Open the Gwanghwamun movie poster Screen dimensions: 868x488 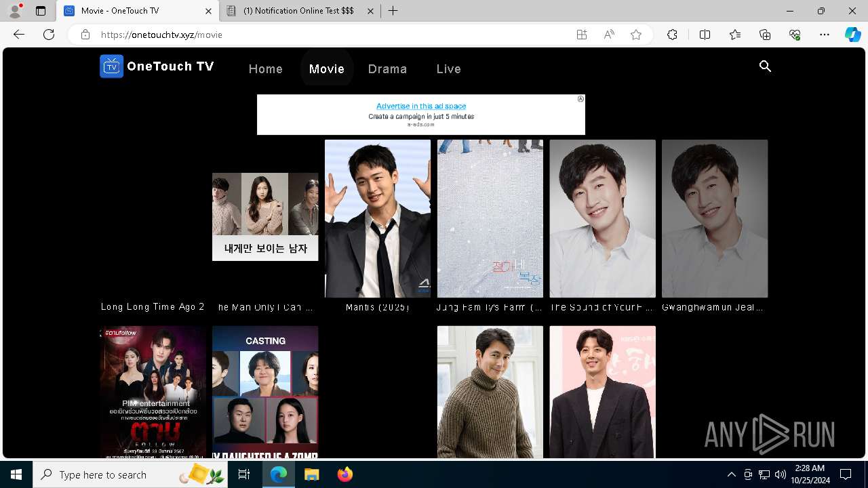pos(715,218)
